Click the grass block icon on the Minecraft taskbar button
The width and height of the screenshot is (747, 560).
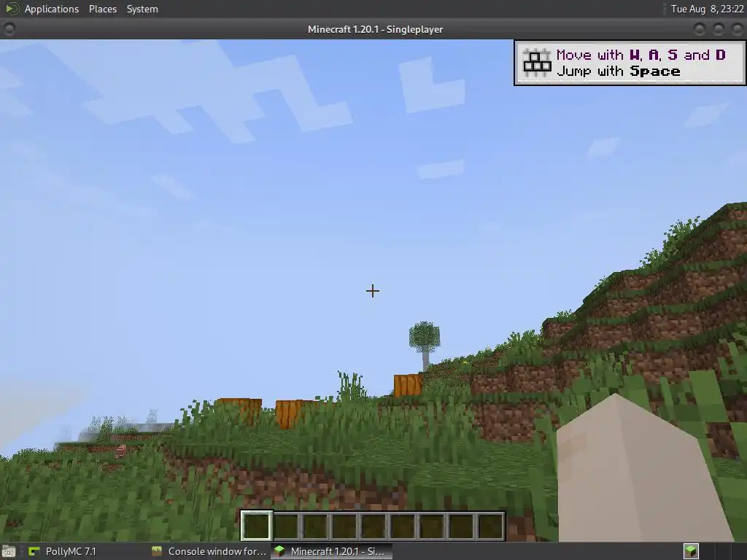(x=279, y=551)
